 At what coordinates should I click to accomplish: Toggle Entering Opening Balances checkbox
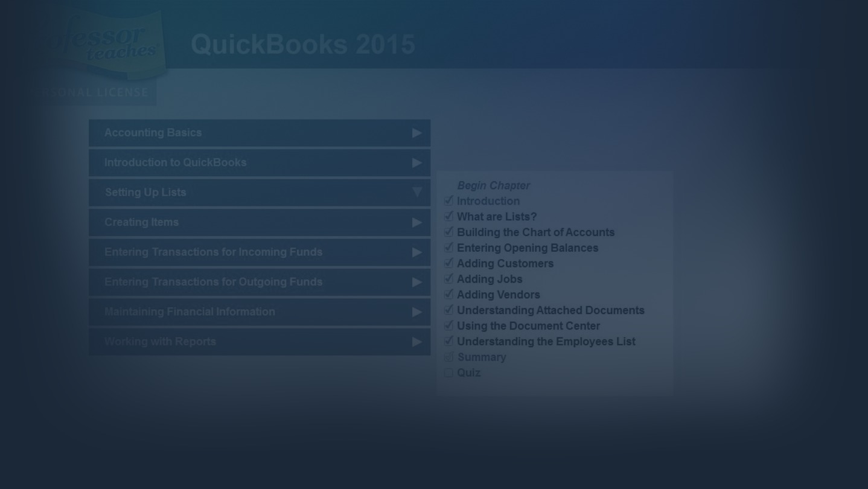click(448, 248)
